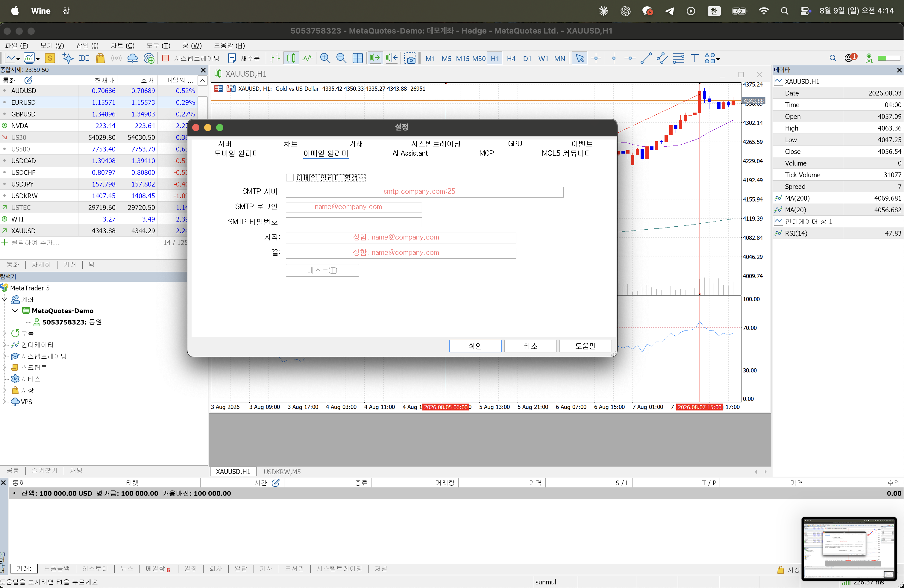Select the vertical line drawing tool

pyautogui.click(x=614, y=58)
